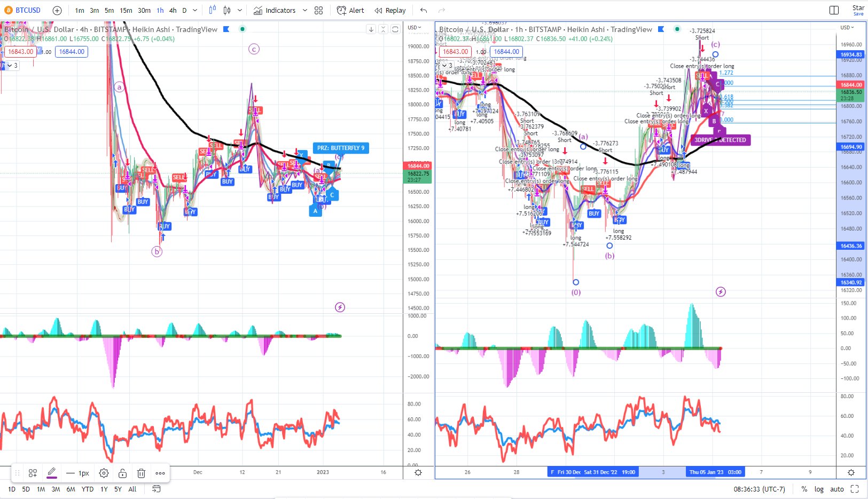Click the 16843.00 sell price box on right chart
Screen dimensions: 868x499
click(455, 52)
